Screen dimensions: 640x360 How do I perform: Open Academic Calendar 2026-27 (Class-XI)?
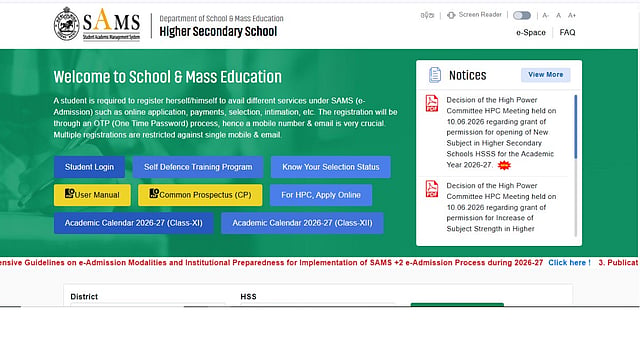click(x=133, y=223)
